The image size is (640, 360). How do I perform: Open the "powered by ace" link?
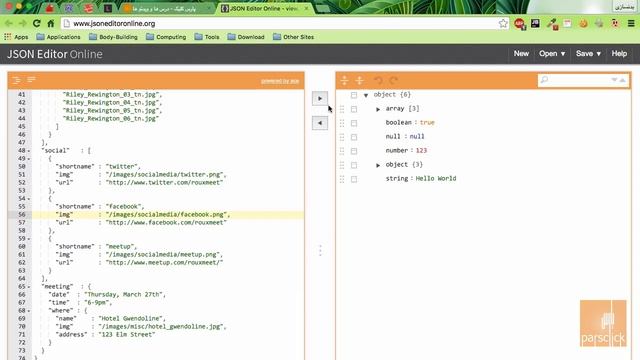tap(280, 81)
